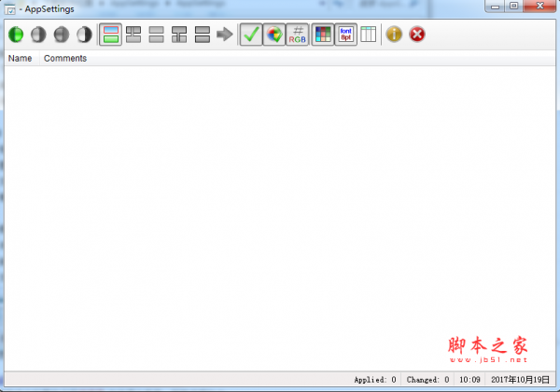Click the Applied: 0 status entry
The height and width of the screenshot is (392, 560).
click(x=375, y=380)
